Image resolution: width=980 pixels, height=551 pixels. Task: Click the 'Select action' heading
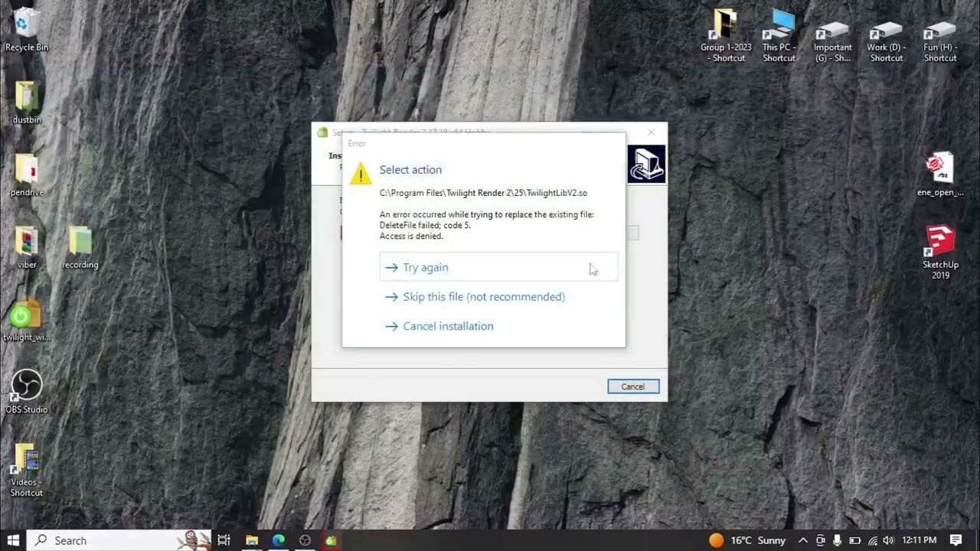tap(410, 170)
